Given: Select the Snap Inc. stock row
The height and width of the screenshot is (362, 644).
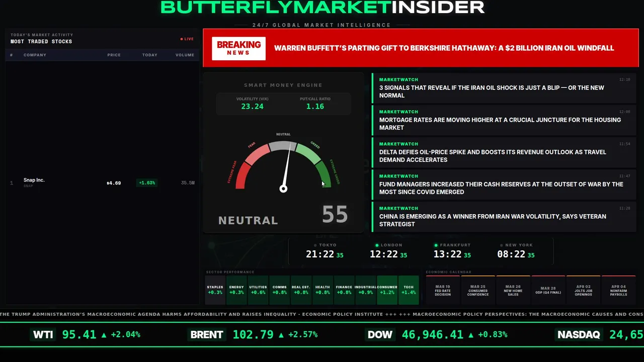Looking at the screenshot, I should (102, 183).
